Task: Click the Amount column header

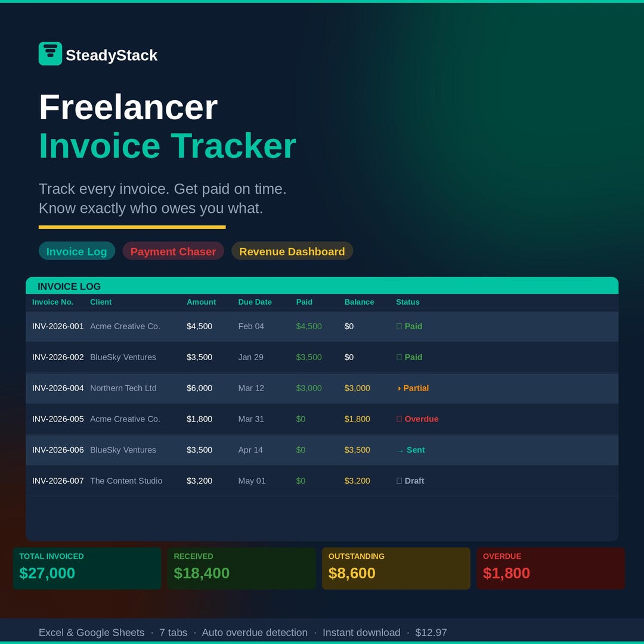Action: 201,302
